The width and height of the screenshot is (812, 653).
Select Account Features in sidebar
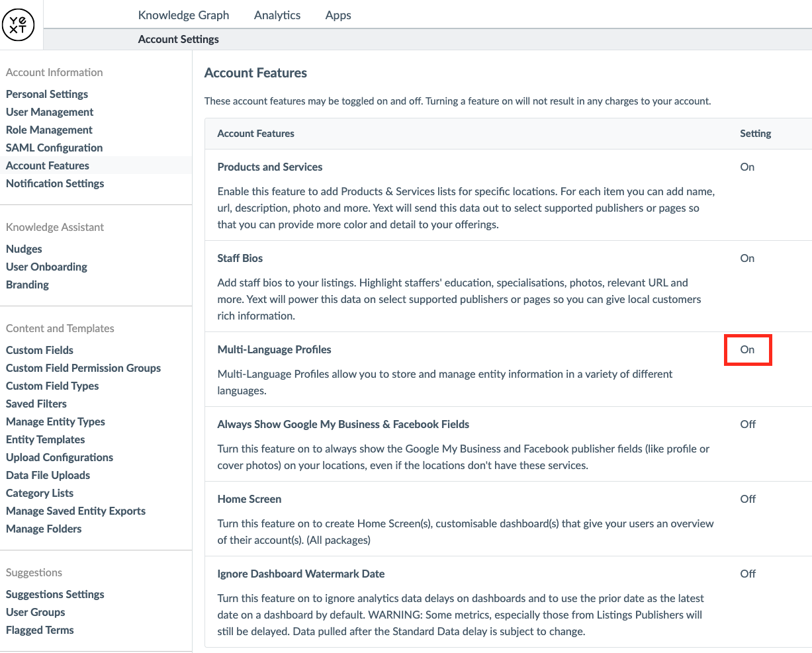pos(48,165)
